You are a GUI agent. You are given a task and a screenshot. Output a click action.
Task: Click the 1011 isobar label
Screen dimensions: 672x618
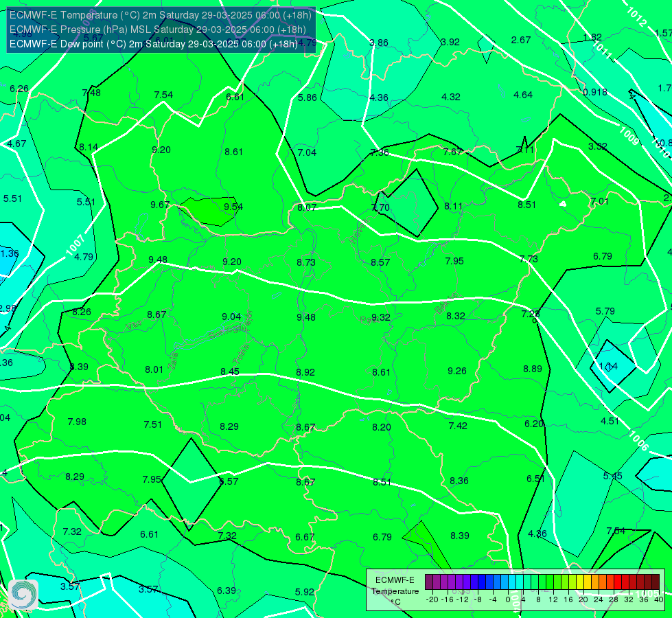[603, 50]
